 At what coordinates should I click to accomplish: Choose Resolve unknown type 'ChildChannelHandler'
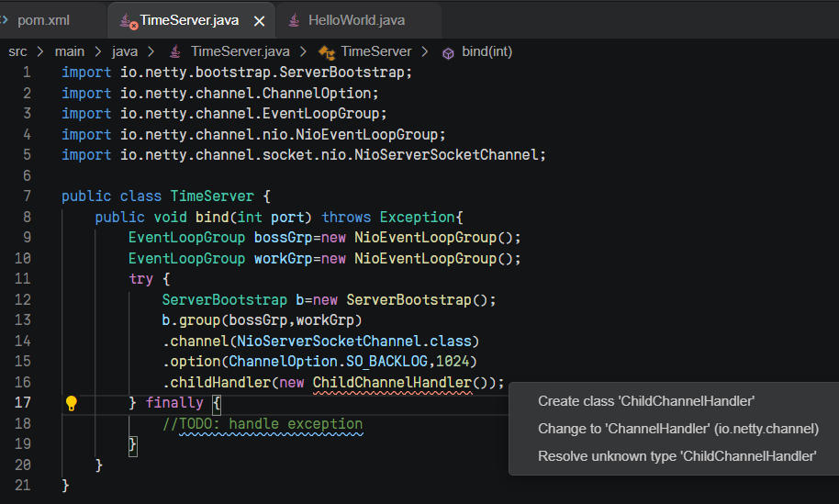(677, 456)
